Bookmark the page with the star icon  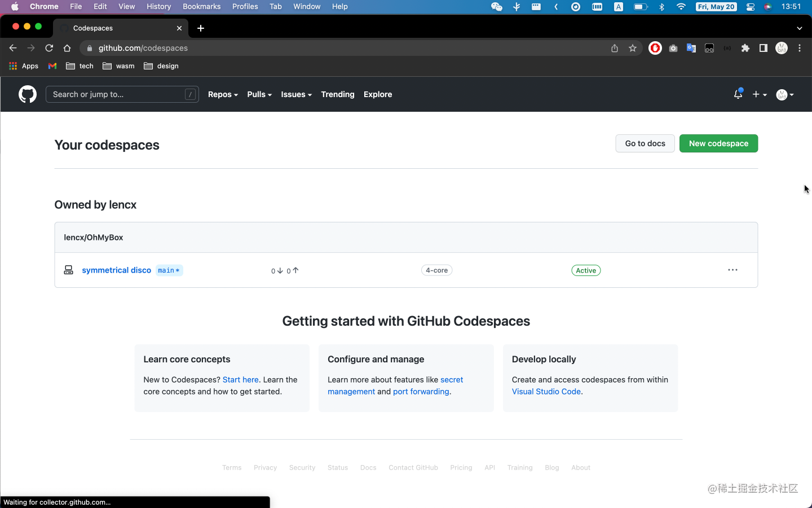pyautogui.click(x=633, y=48)
